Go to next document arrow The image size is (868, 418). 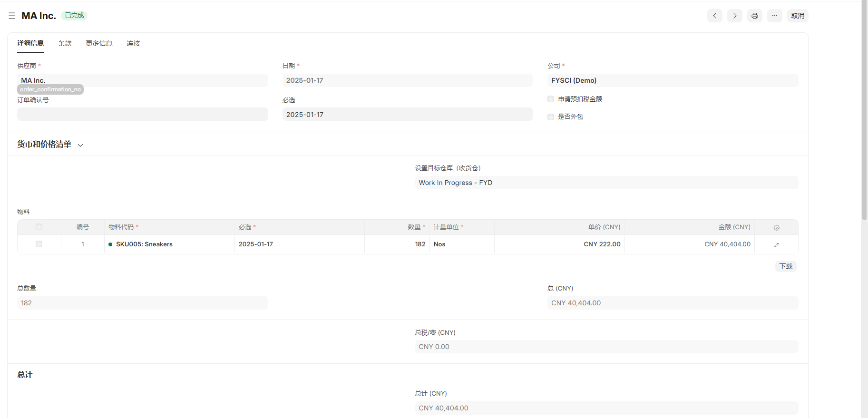pos(735,16)
